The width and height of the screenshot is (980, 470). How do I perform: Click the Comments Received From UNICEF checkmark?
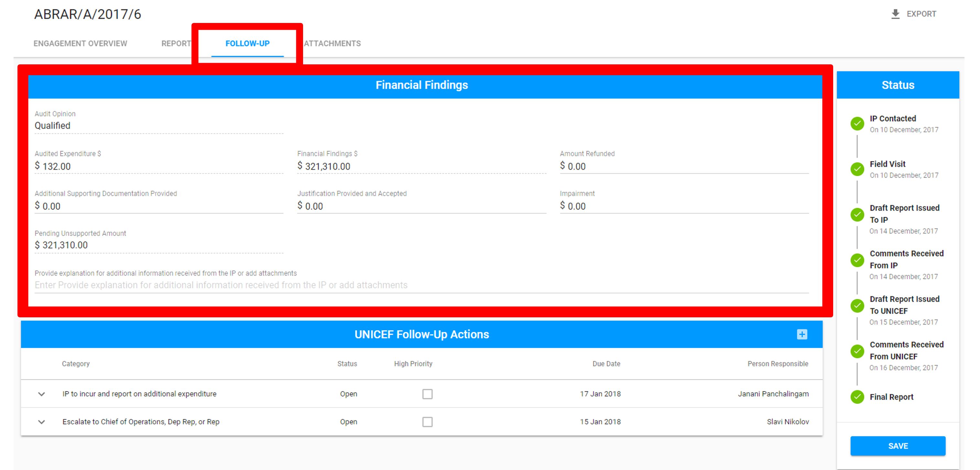857,351
